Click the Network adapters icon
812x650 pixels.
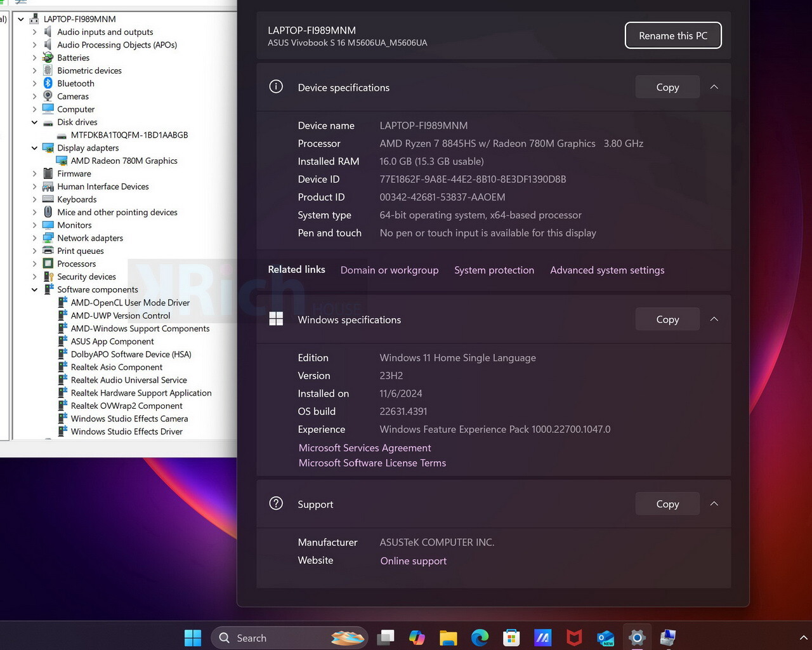tap(48, 238)
